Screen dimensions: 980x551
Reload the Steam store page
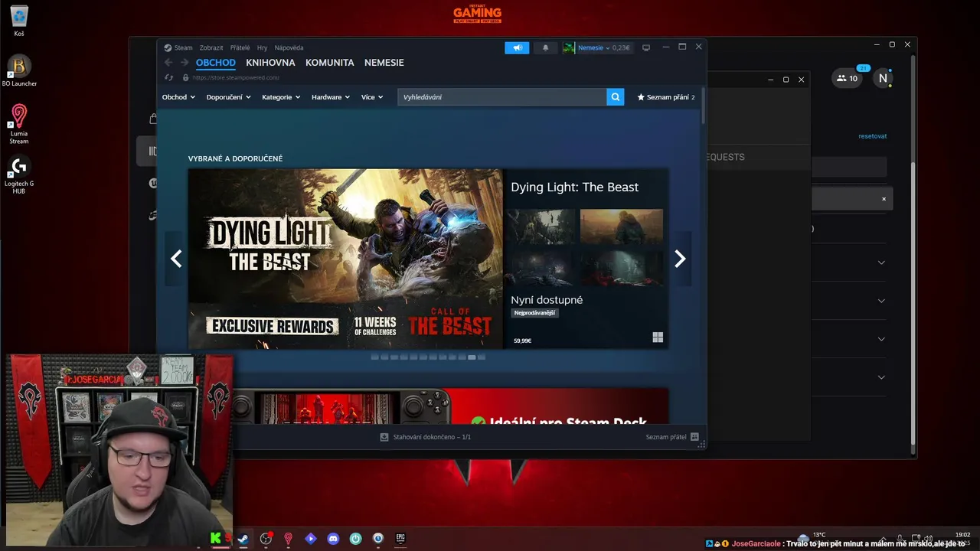point(168,77)
